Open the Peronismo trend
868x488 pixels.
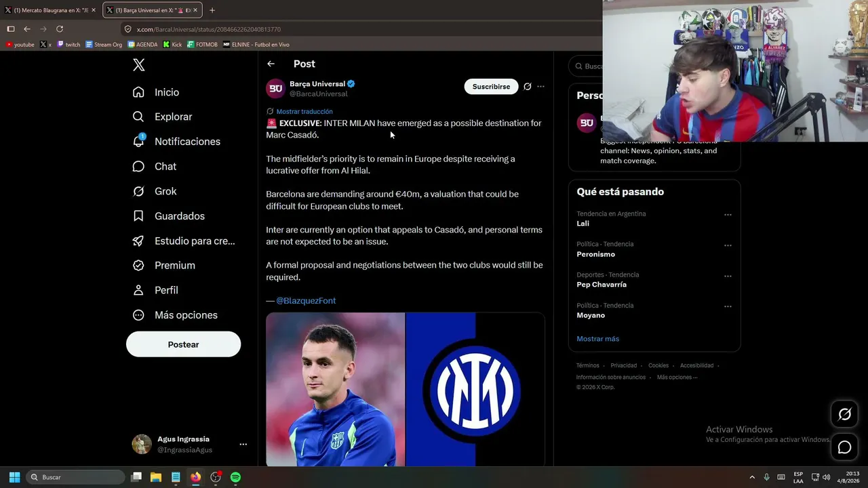click(595, 254)
